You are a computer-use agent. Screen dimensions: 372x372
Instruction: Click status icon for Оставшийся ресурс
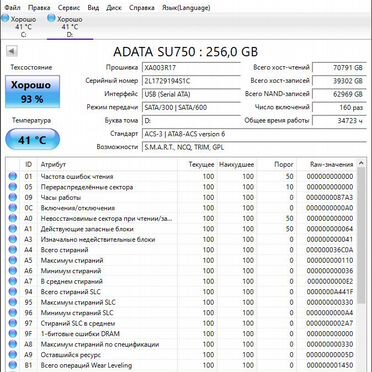[x=13, y=355]
